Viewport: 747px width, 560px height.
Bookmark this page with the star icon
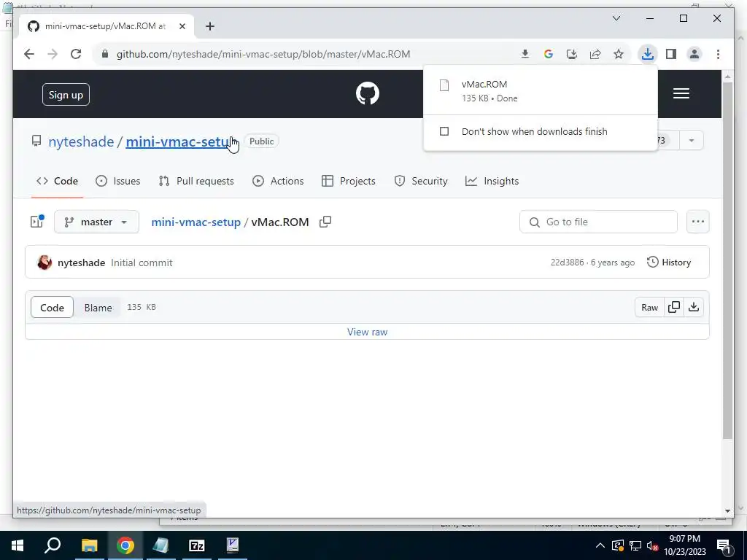click(619, 54)
